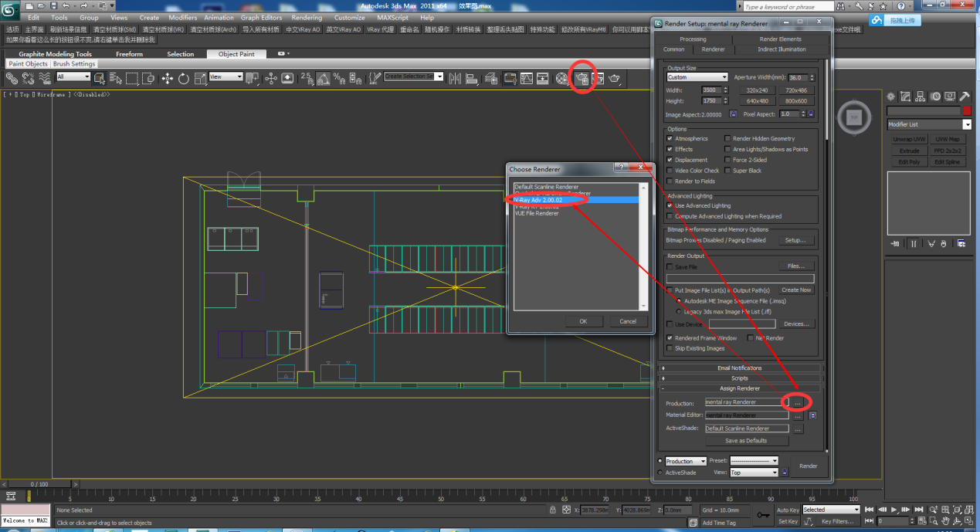Click Go to End playback control

tap(918, 510)
